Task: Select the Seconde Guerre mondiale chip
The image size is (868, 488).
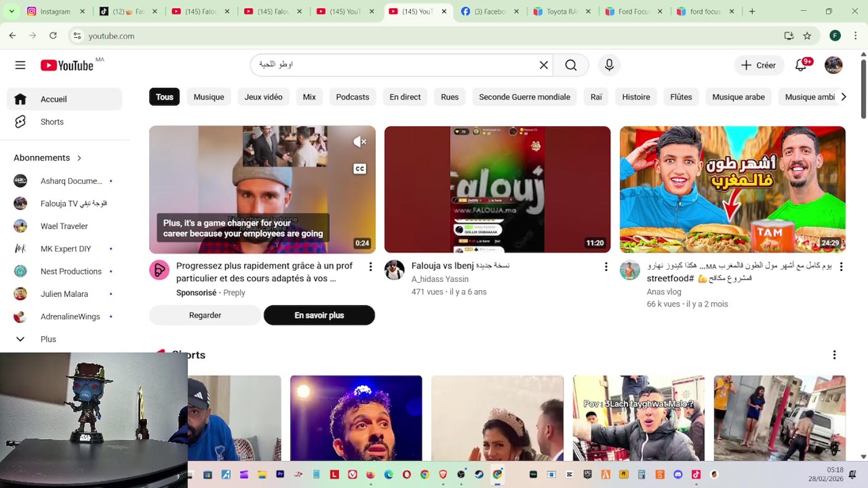Action: pyautogui.click(x=524, y=97)
